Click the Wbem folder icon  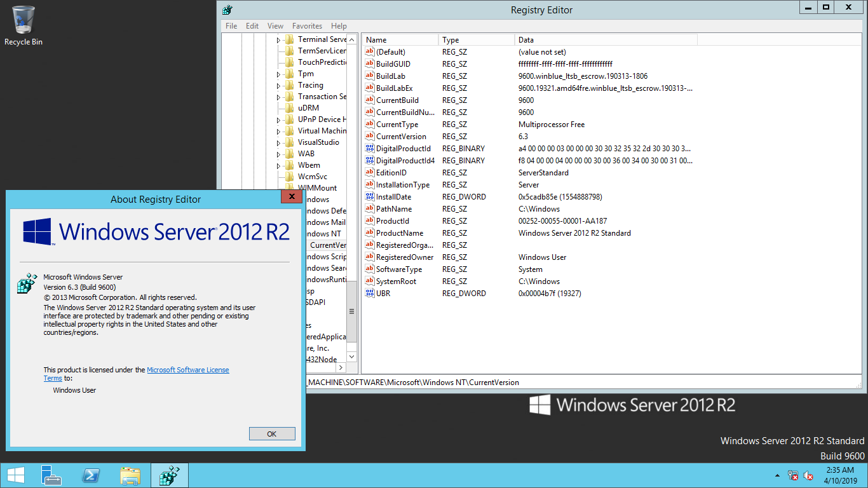[x=290, y=165]
